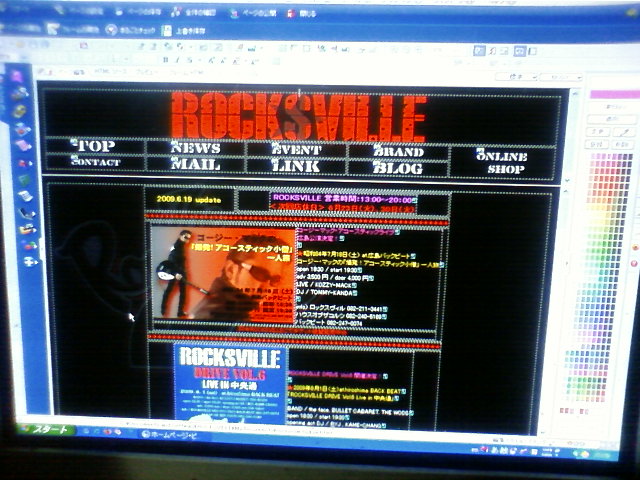The height and width of the screenshot is (480, 640).
Task: Click the IME あ indicator in system tray
Action: (494, 450)
